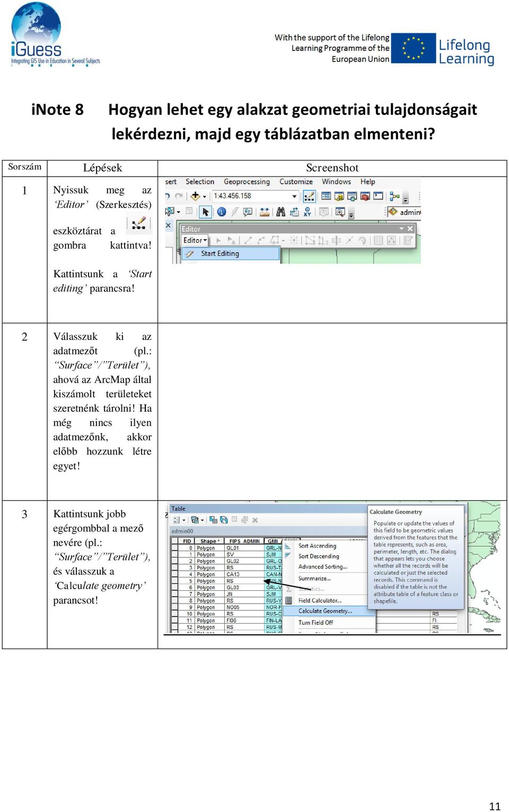This screenshot has width=509, height=812.
Task: Click Select By Attributes in Table window
Action: coord(213,520)
